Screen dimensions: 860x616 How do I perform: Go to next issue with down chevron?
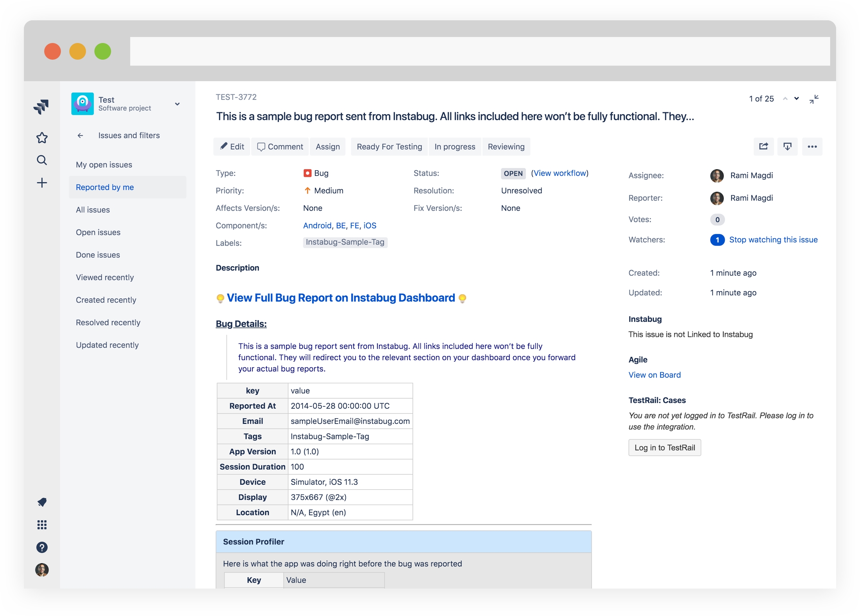coord(796,98)
